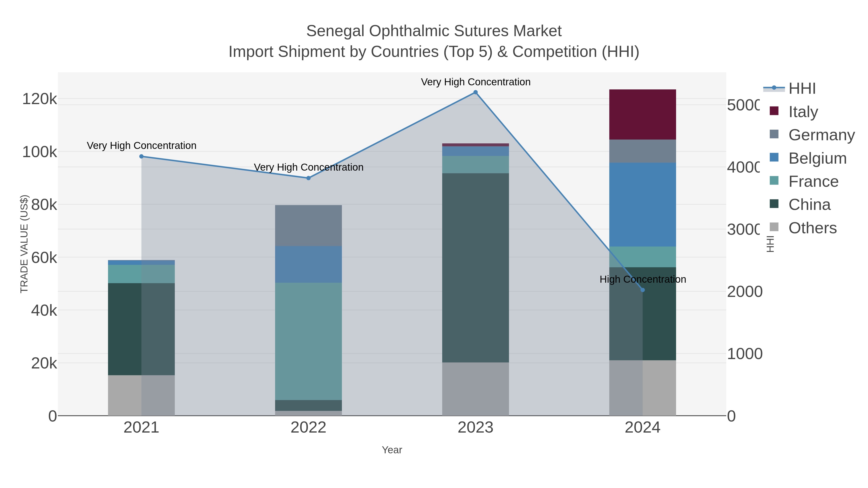Click the 2022 x-axis label
This screenshot has width=868, height=488.
pos(308,428)
